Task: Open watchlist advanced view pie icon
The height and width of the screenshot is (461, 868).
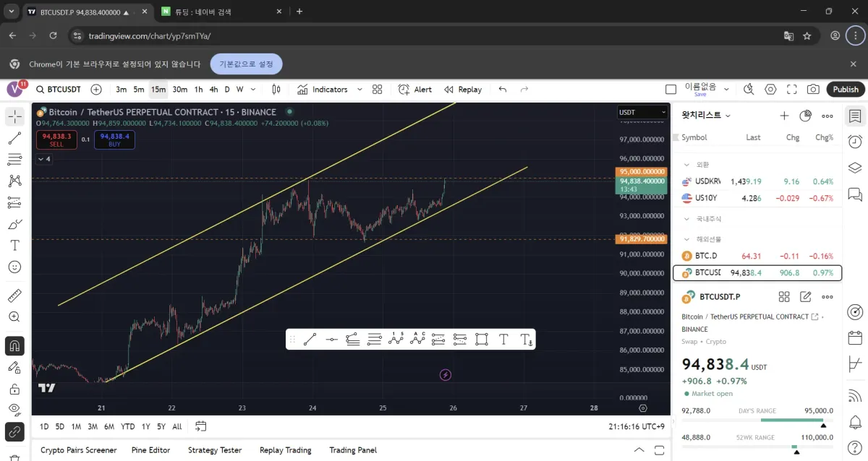Action: (806, 116)
